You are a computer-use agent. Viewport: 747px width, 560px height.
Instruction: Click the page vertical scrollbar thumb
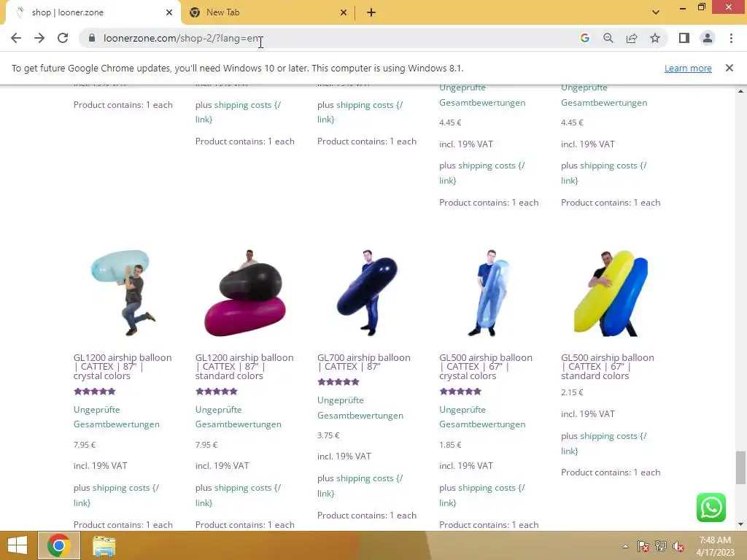(x=740, y=467)
